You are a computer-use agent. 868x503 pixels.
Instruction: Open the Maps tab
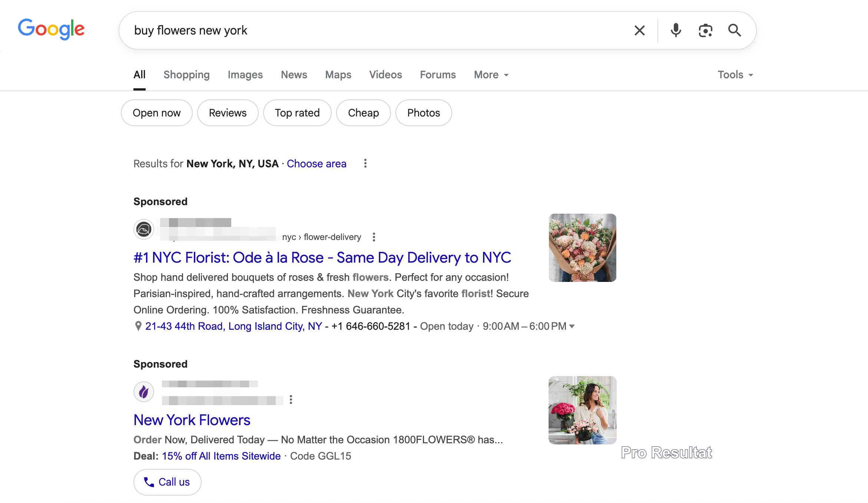click(x=338, y=75)
